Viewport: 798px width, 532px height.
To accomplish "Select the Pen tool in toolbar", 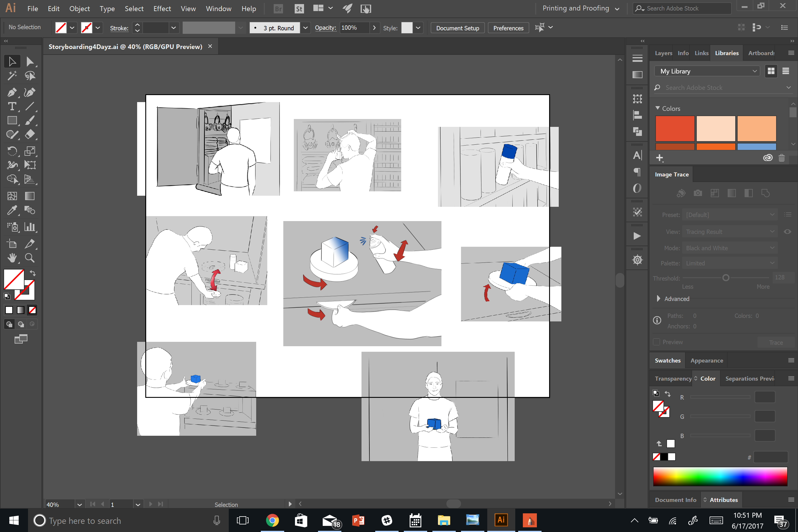I will click(x=12, y=92).
